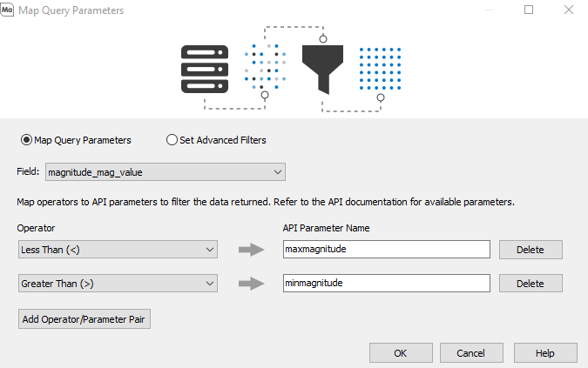
Task: Delete the minmagnitude parameter pair
Action: [531, 284]
